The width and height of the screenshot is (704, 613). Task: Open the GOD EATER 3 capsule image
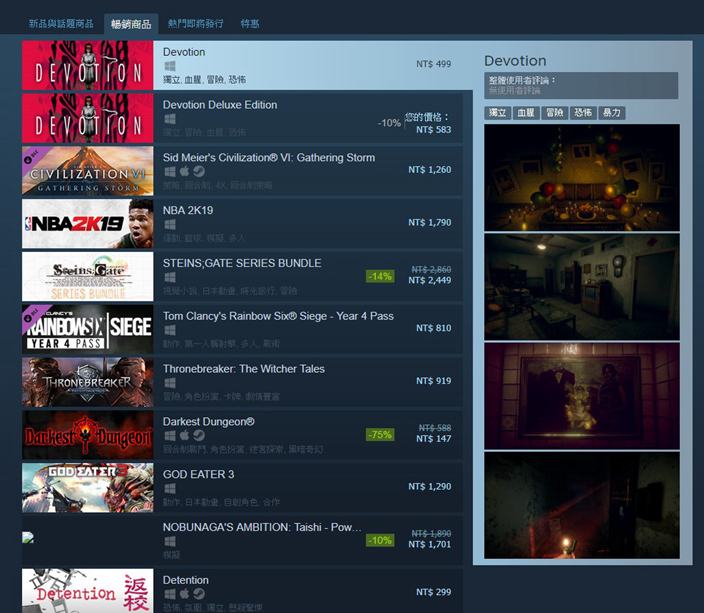(88, 488)
